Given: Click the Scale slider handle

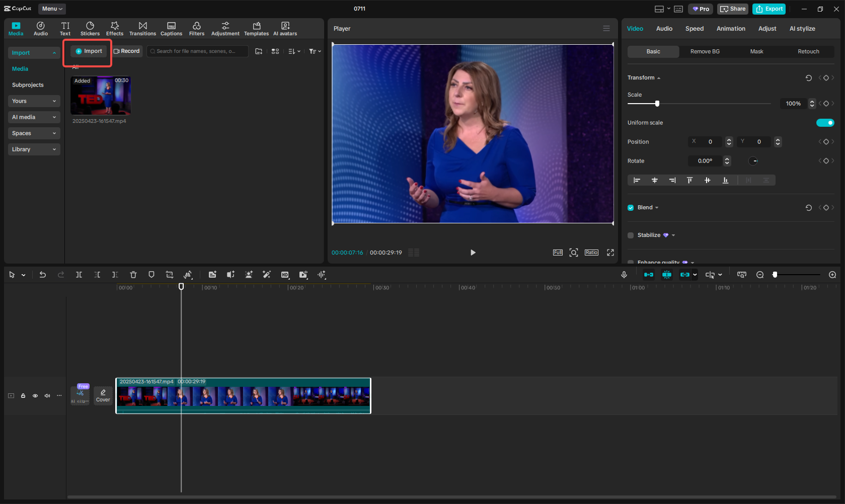Looking at the screenshot, I should [x=657, y=104].
